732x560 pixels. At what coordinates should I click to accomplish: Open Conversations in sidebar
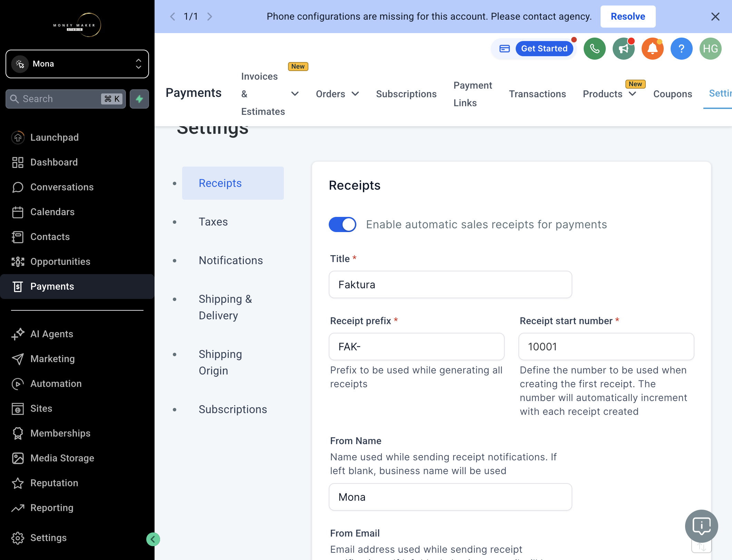(77, 187)
